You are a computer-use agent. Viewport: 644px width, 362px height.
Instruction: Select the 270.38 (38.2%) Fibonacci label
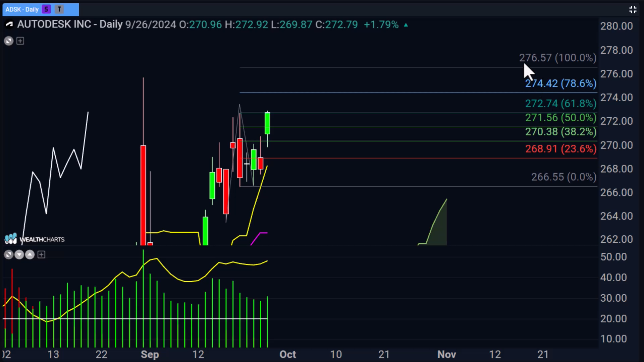point(560,132)
